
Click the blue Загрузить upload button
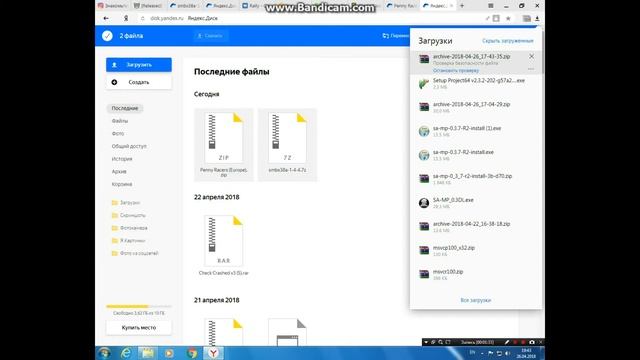click(139, 65)
